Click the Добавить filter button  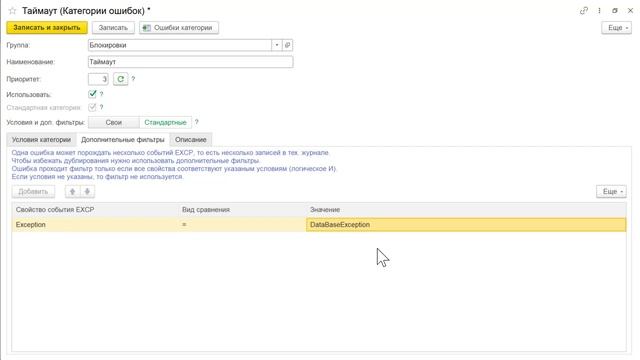33,191
